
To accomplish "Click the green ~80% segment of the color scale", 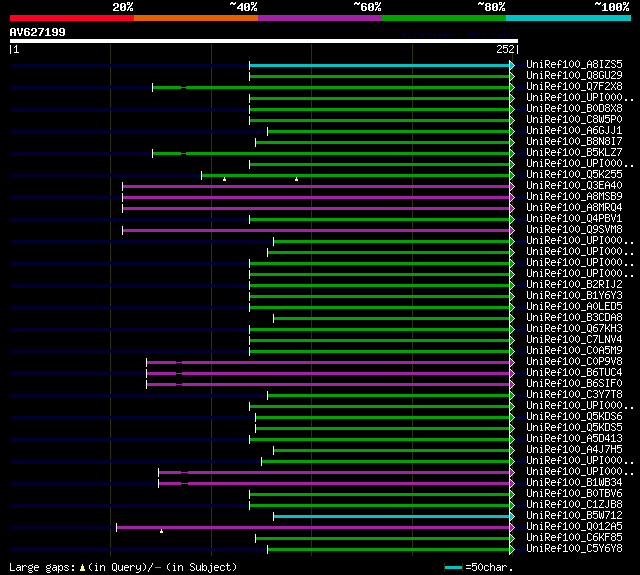I will 444,18.
